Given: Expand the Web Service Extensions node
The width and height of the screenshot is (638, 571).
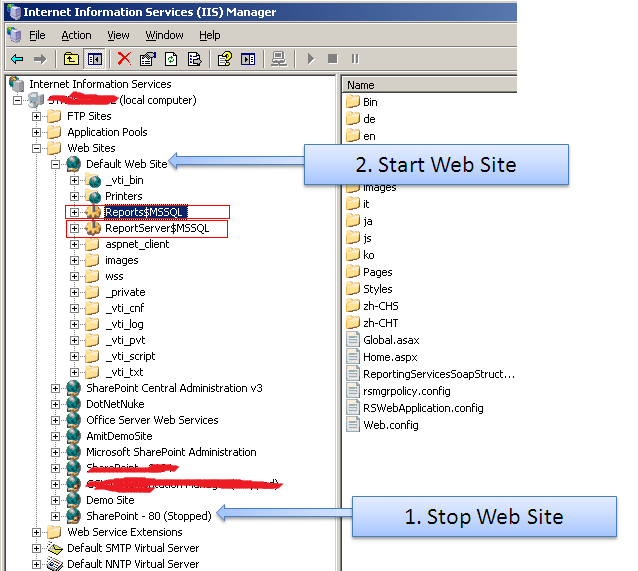Looking at the screenshot, I should pos(36,532).
